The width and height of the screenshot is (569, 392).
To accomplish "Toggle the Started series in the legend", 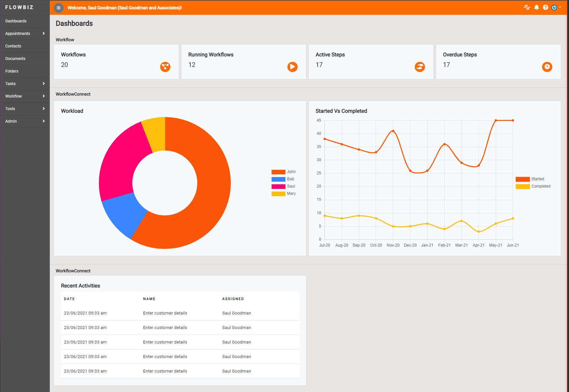I will click(533, 179).
